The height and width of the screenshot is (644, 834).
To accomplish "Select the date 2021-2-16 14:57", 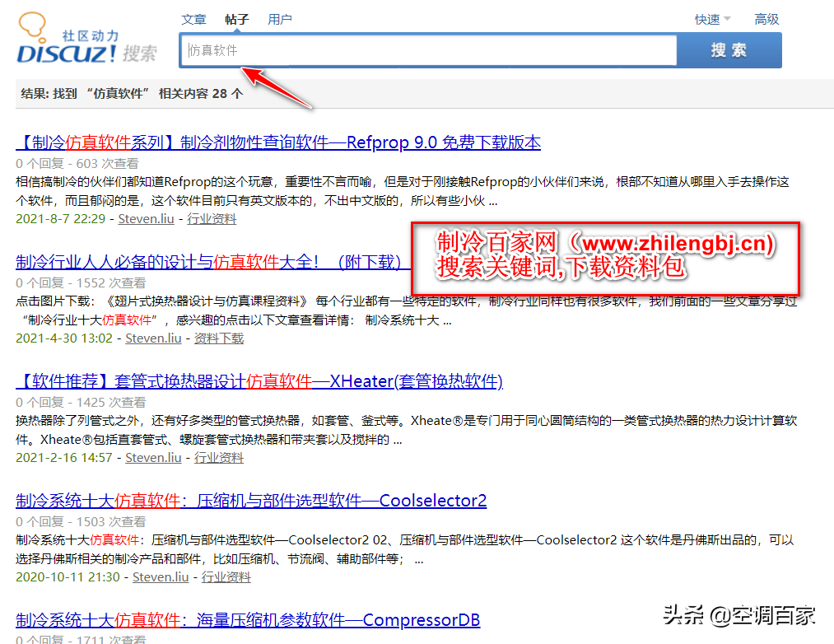I will 64,457.
